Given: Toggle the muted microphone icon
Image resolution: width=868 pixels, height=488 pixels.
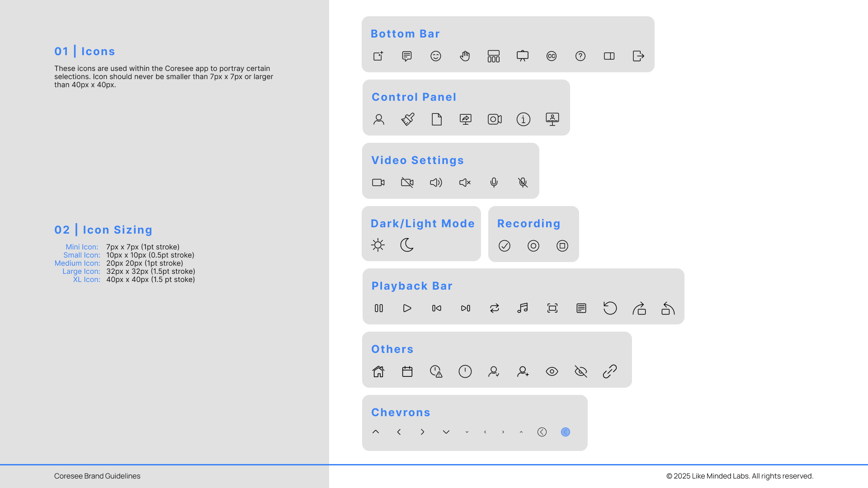Looking at the screenshot, I should pos(523,183).
